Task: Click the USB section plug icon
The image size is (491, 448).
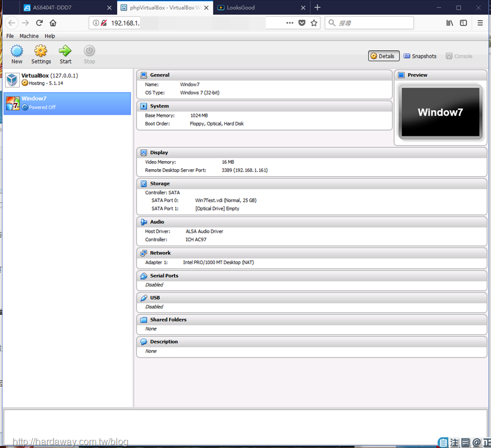Action: tap(143, 298)
